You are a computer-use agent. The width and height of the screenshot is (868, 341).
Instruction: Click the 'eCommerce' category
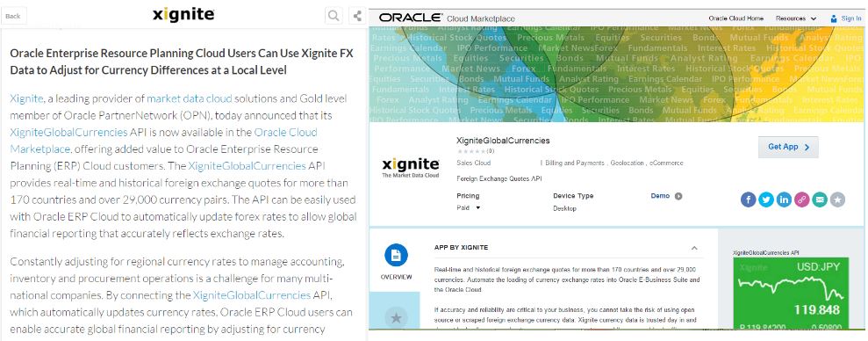click(666, 163)
